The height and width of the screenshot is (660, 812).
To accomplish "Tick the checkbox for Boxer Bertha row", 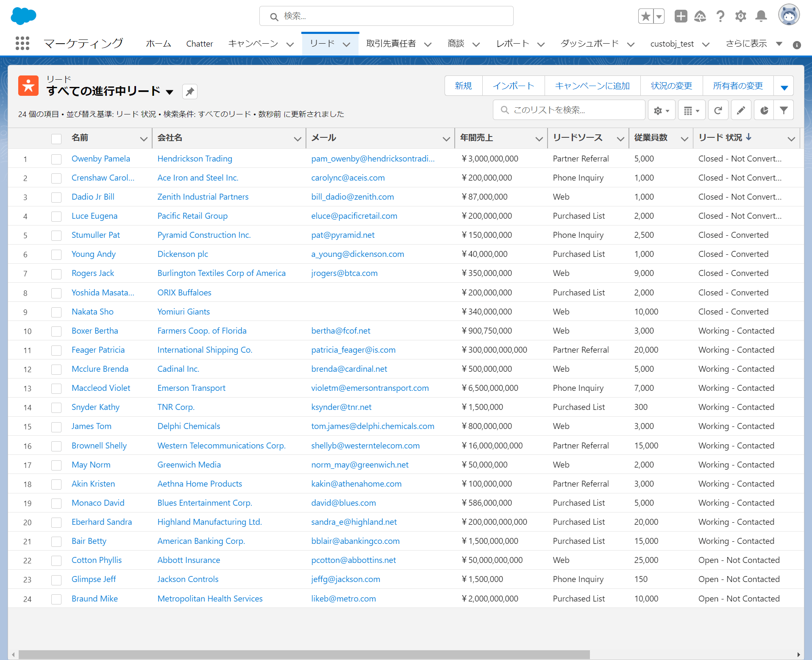I will (56, 331).
